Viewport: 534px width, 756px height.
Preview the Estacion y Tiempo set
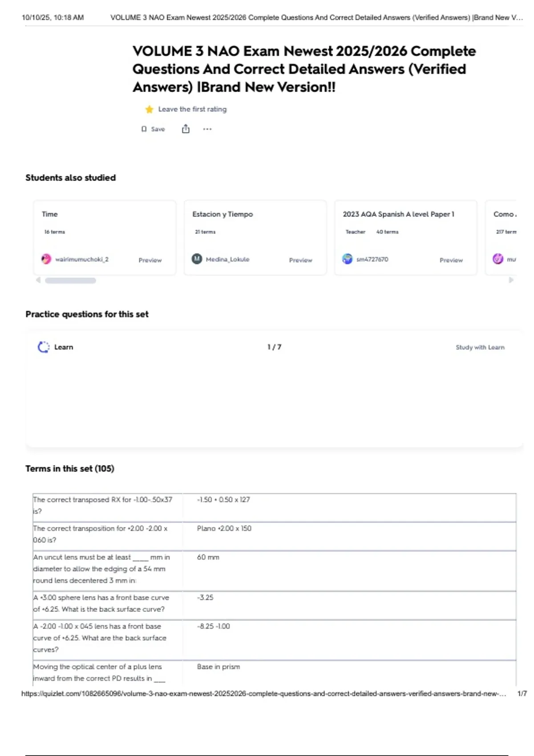coord(300,260)
